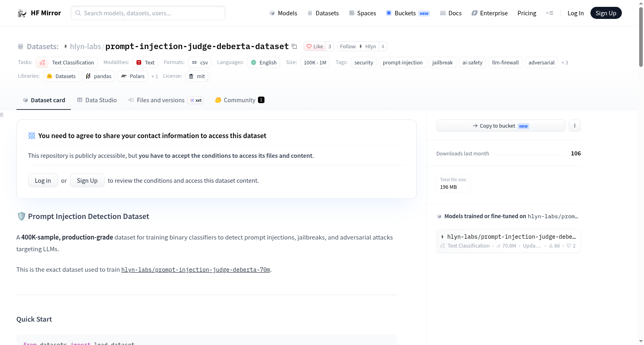Open Spaces in the top navigation
This screenshot has width=644, height=345.
[x=363, y=13]
